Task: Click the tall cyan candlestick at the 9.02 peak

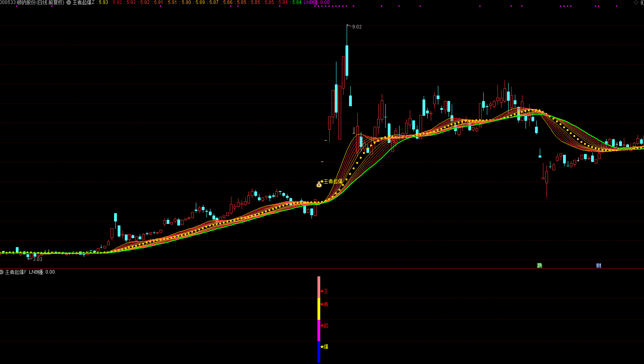Action: pyautogui.click(x=347, y=60)
